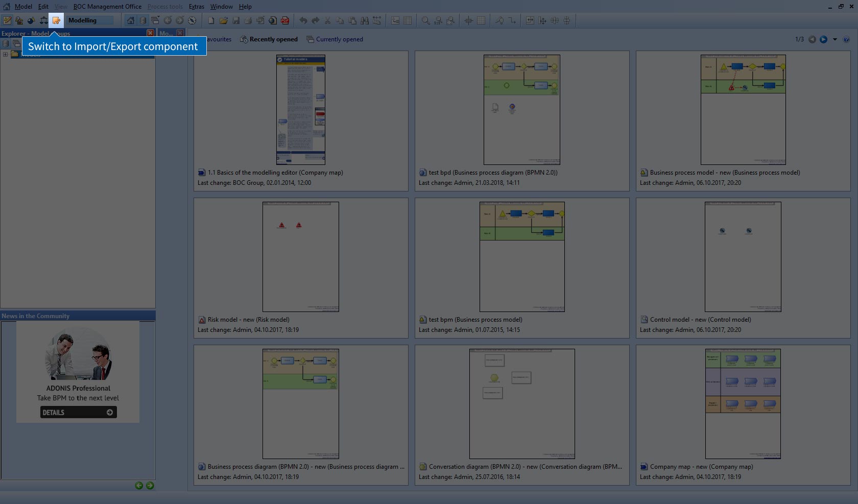Open model using folder icon
Image resolution: width=858 pixels, height=504 pixels.
[224, 20]
